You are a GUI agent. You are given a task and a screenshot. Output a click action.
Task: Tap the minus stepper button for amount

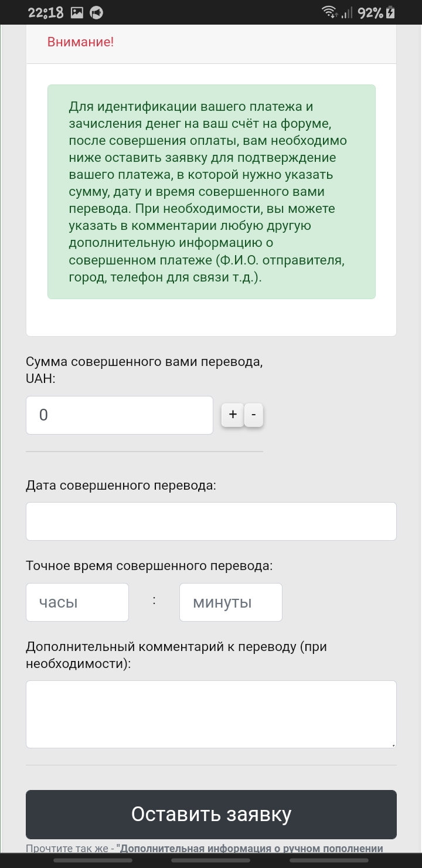pos(253,415)
